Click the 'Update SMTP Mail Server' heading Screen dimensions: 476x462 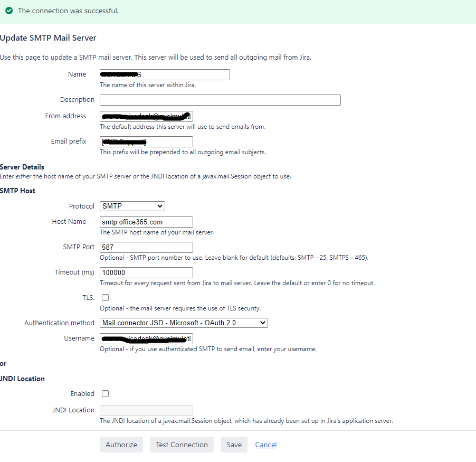click(48, 37)
